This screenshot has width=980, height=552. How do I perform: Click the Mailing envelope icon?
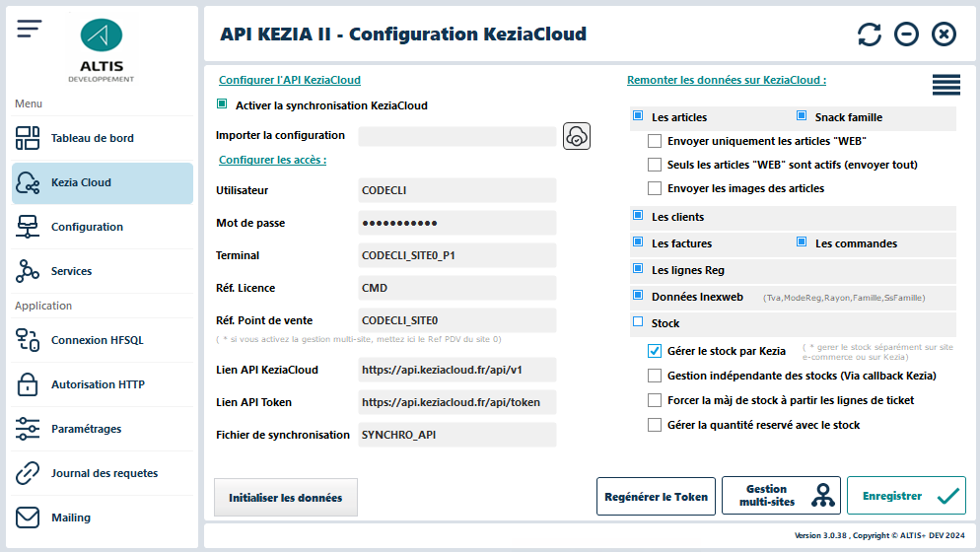[x=28, y=517]
